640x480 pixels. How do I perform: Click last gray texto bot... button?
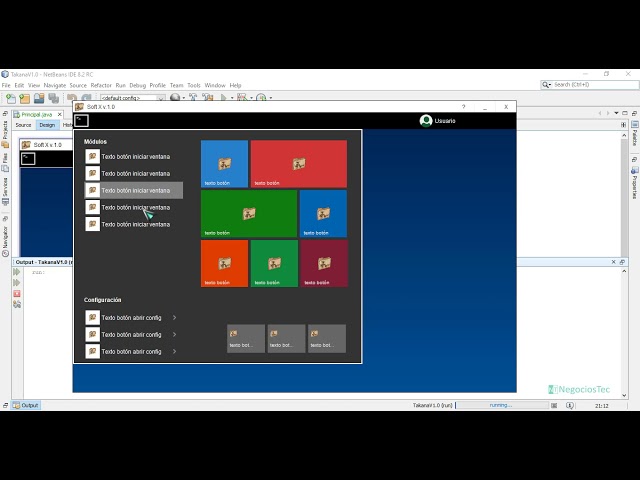pyautogui.click(x=327, y=338)
